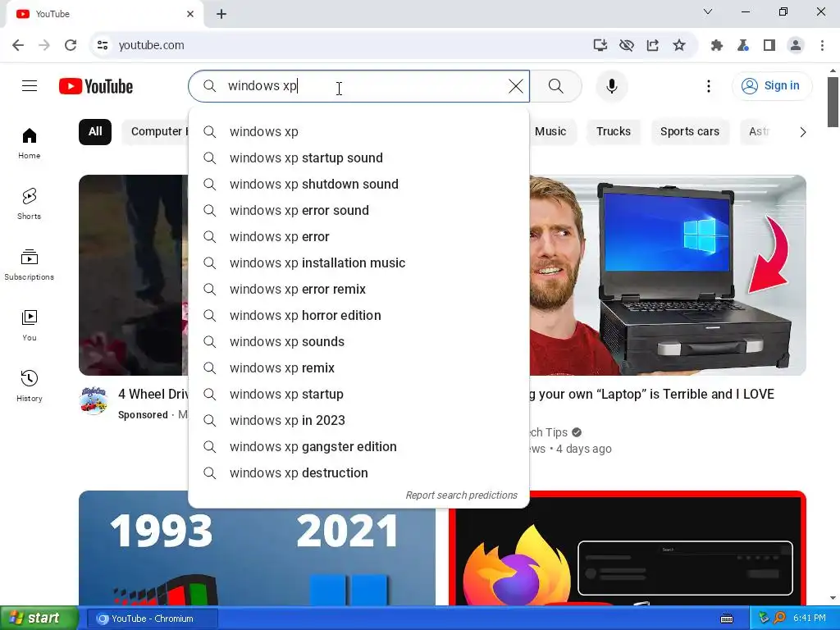The width and height of the screenshot is (840, 630).
Task: Choose suggestion windows xp destruction
Action: [359, 473]
